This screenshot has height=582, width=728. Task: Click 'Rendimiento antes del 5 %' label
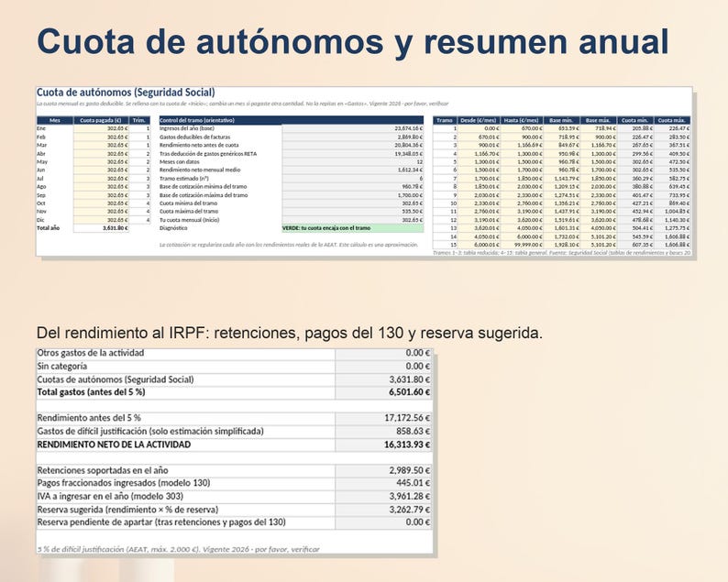coord(89,418)
